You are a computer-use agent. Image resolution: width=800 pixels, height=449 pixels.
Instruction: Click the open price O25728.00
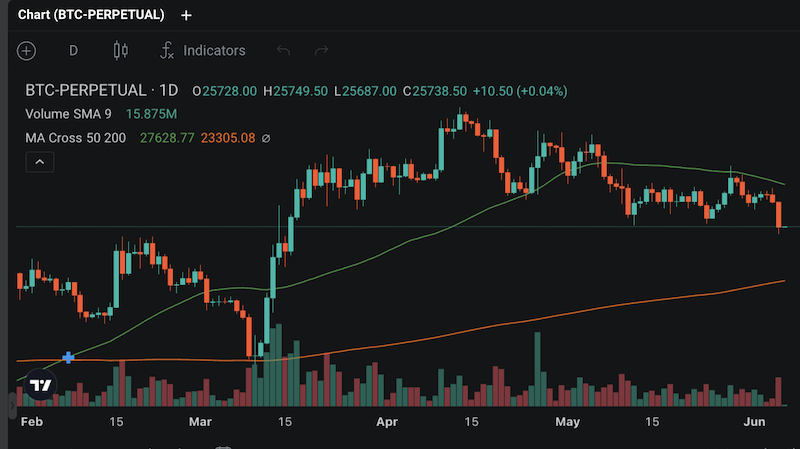click(224, 91)
